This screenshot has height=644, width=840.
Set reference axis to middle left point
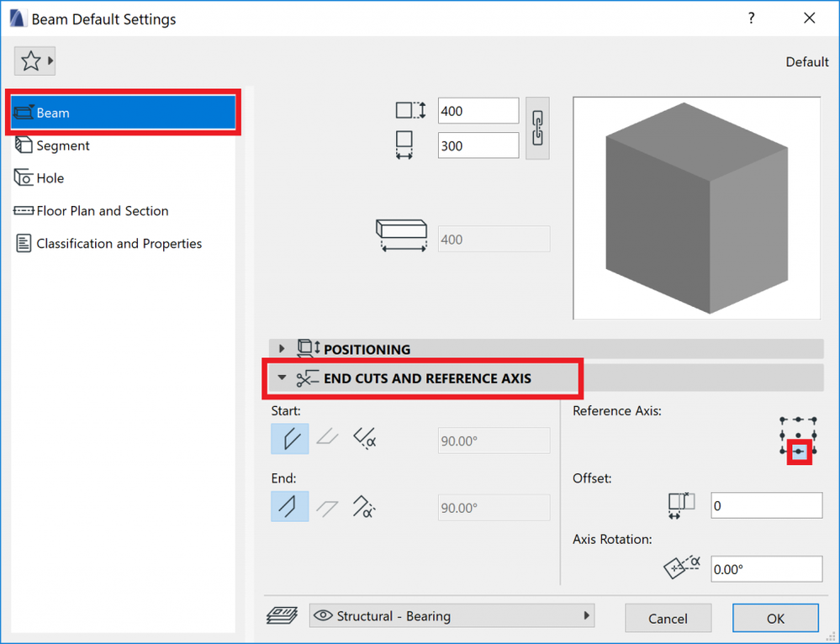click(x=783, y=435)
